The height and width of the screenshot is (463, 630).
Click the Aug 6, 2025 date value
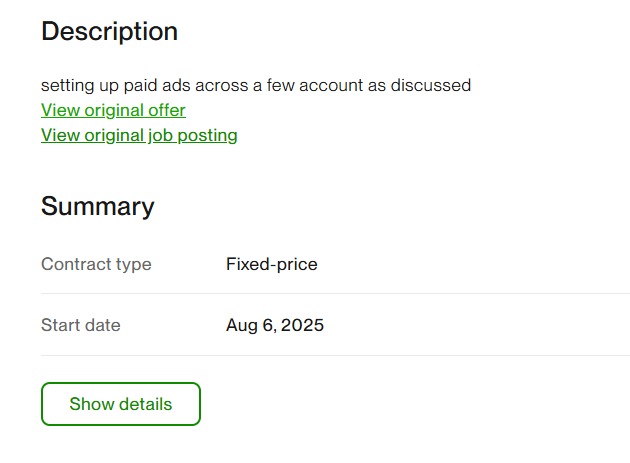coord(274,325)
